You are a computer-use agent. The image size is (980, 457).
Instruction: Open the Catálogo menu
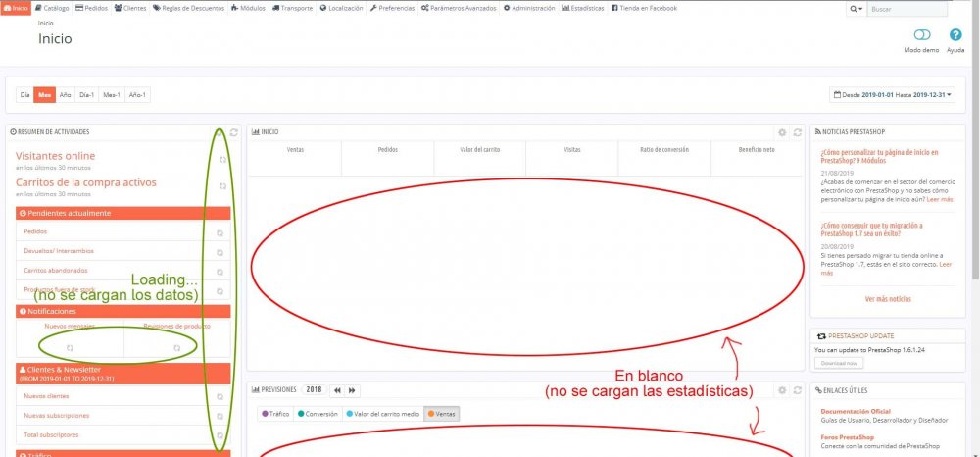[x=52, y=8]
